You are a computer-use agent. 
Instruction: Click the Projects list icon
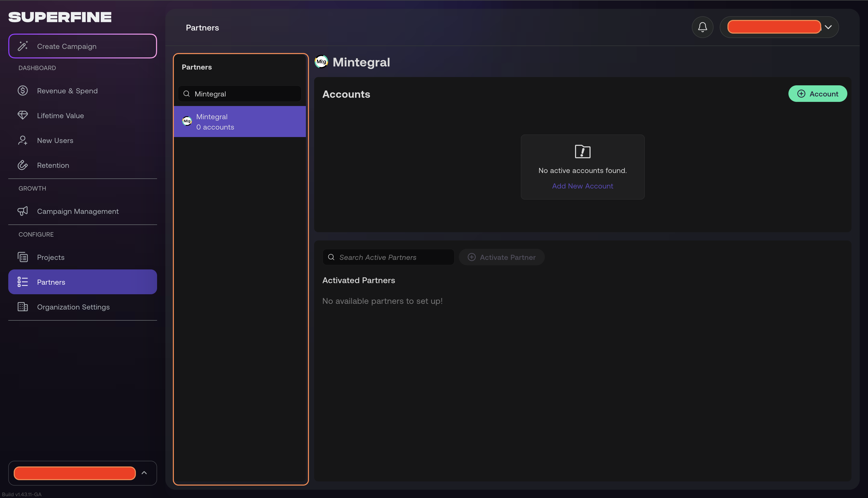pos(22,257)
